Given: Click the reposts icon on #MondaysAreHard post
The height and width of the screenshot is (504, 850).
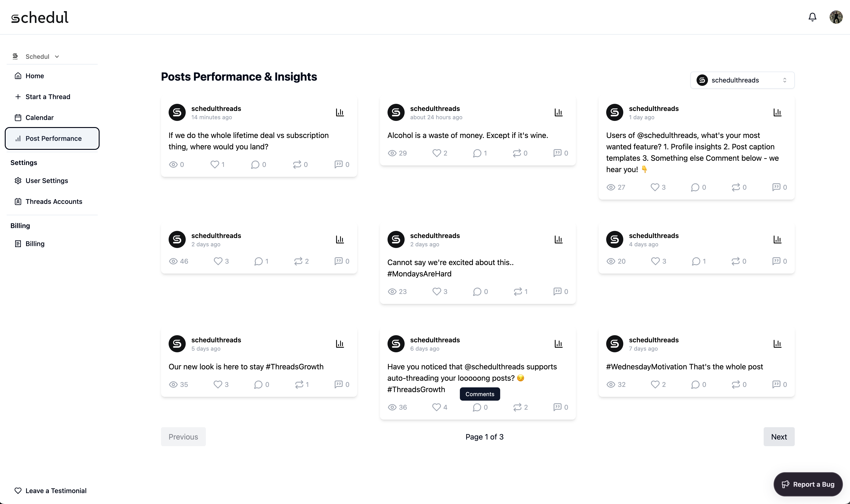Looking at the screenshot, I should point(518,292).
